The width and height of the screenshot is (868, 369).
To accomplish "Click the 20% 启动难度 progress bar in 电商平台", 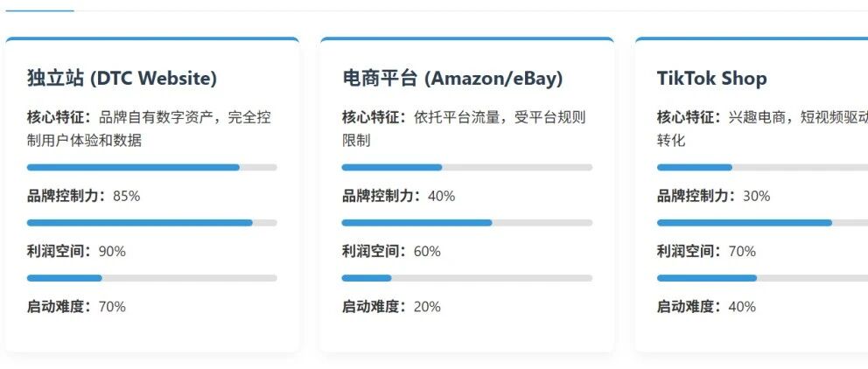I will (466, 278).
